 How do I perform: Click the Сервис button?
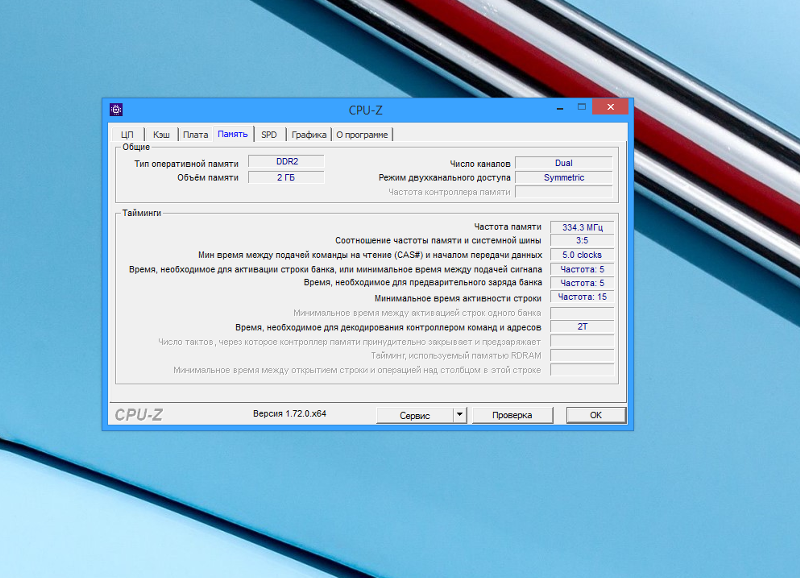pyautogui.click(x=414, y=415)
